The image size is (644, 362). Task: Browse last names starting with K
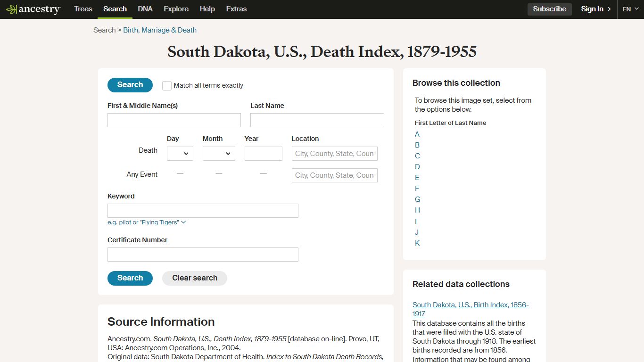pos(417,243)
